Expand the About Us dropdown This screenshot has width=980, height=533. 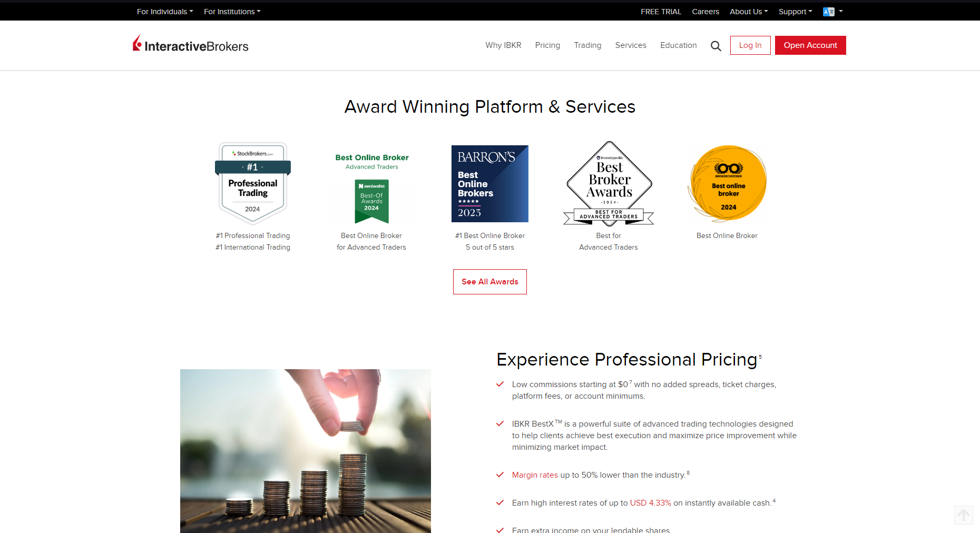click(x=749, y=12)
